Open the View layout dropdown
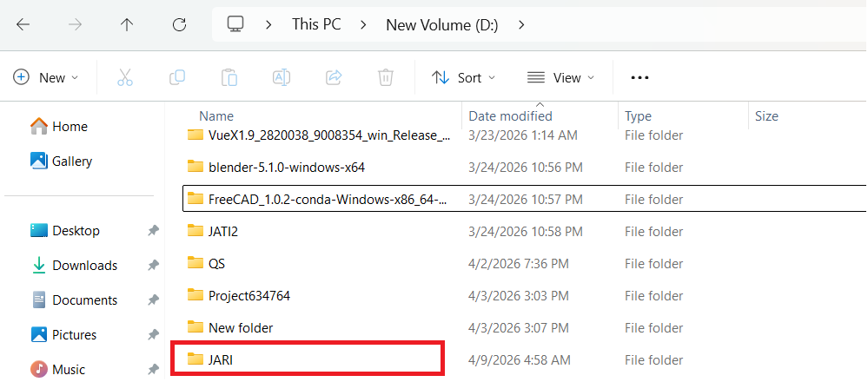The width and height of the screenshot is (868, 382). (x=561, y=77)
